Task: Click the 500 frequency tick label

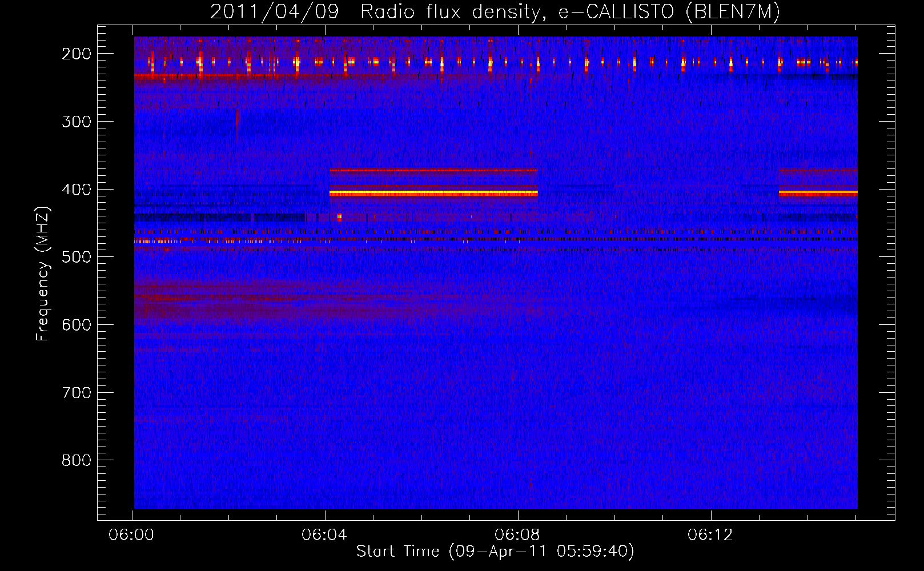Action: 77,257
